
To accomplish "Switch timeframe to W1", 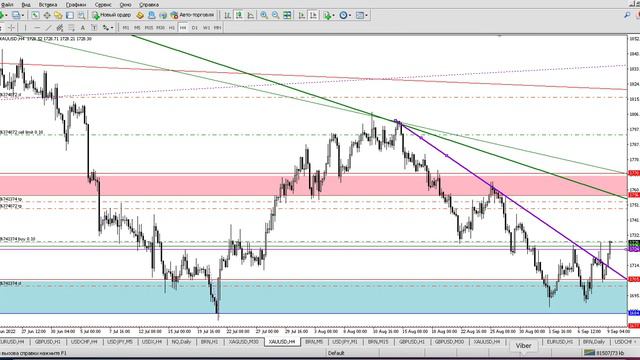I will click(x=206, y=28).
